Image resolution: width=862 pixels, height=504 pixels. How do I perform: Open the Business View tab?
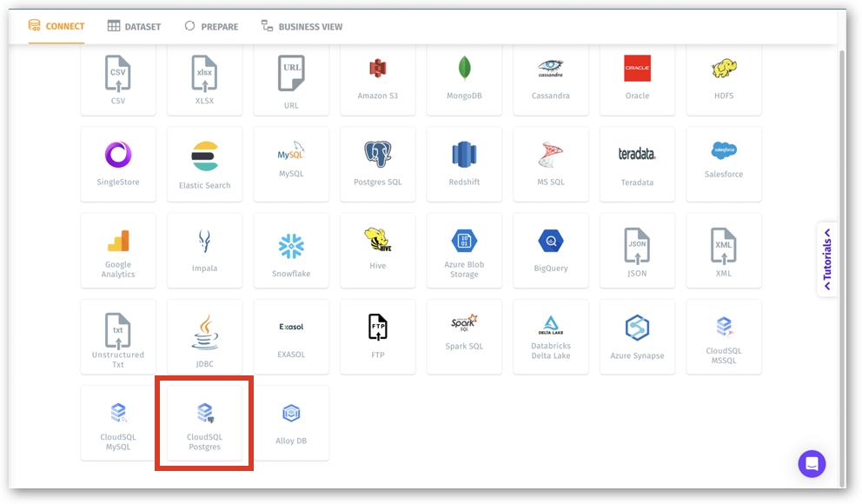point(302,26)
